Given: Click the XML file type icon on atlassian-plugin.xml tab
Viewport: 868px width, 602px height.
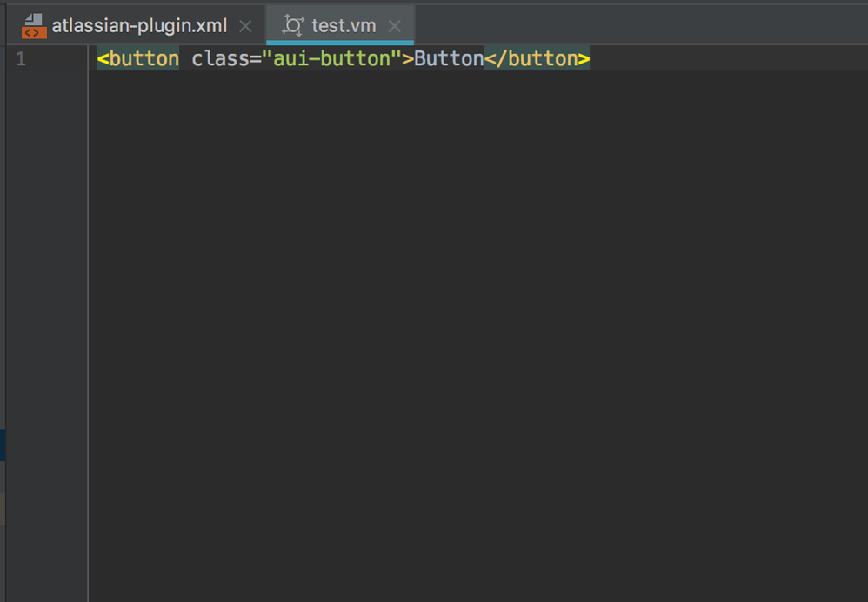Looking at the screenshot, I should 33,25.
